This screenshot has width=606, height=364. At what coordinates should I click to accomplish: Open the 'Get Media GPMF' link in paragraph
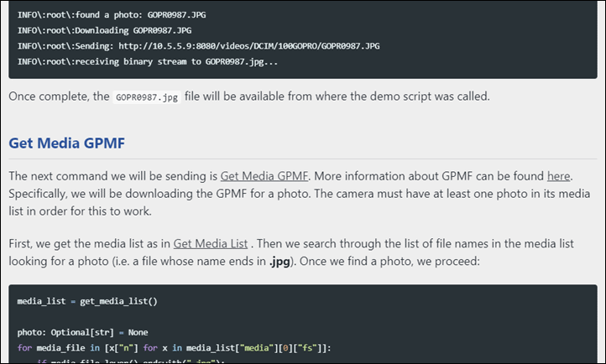pos(264,176)
